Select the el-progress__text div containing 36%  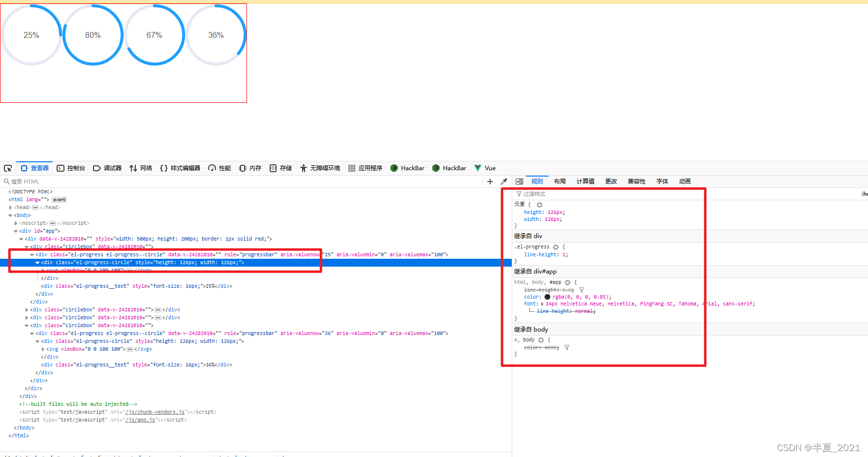137,365
